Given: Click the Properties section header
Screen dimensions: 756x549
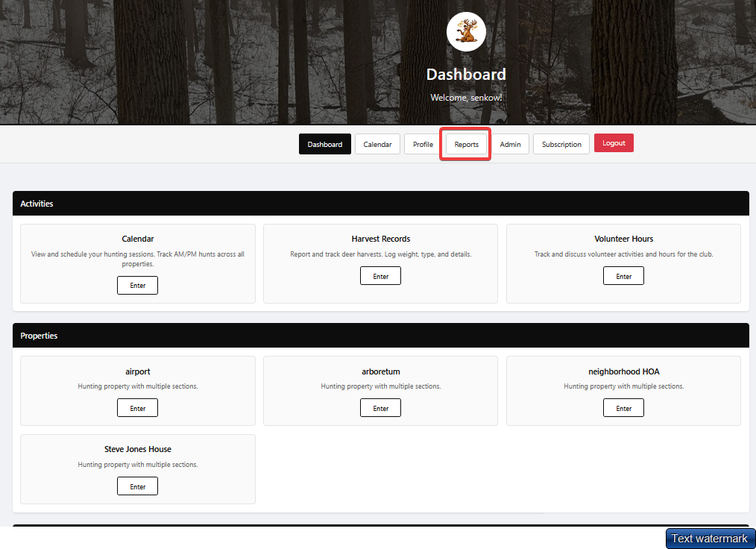Looking at the screenshot, I should 38,335.
